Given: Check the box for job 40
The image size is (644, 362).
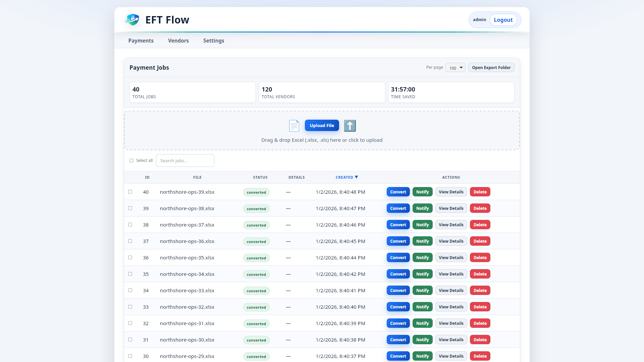Looking at the screenshot, I should 130,192.
